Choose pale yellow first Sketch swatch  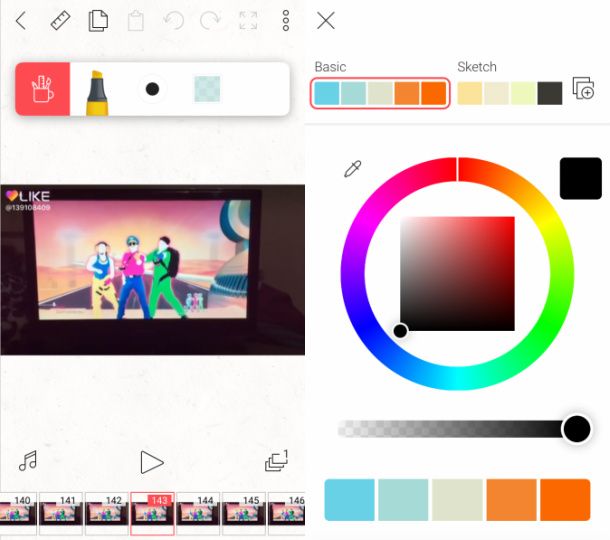pos(470,93)
